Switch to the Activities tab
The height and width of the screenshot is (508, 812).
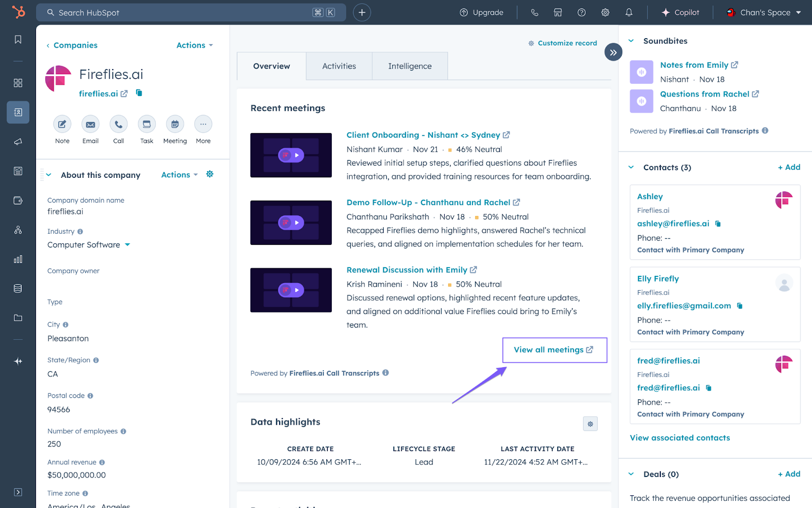pyautogui.click(x=339, y=66)
